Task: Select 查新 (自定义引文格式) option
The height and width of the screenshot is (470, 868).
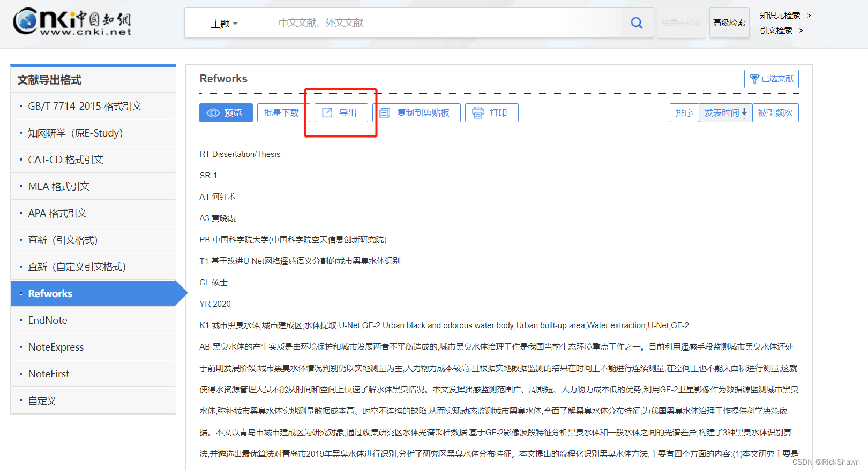Action: (93, 267)
